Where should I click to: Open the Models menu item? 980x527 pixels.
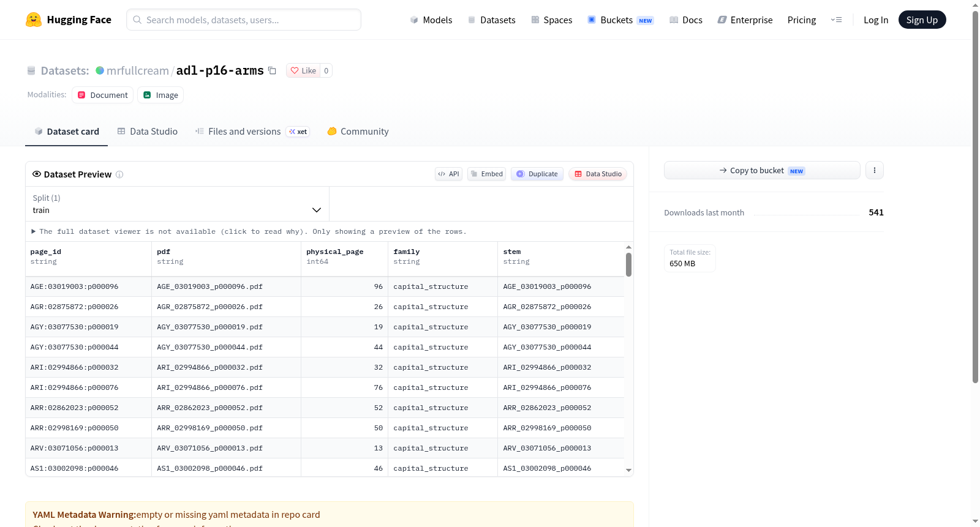[431, 20]
